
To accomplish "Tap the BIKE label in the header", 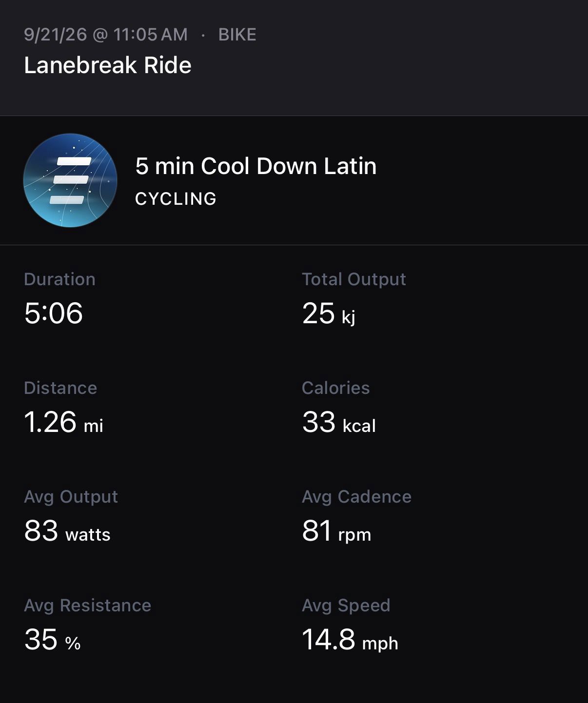I will click(237, 35).
